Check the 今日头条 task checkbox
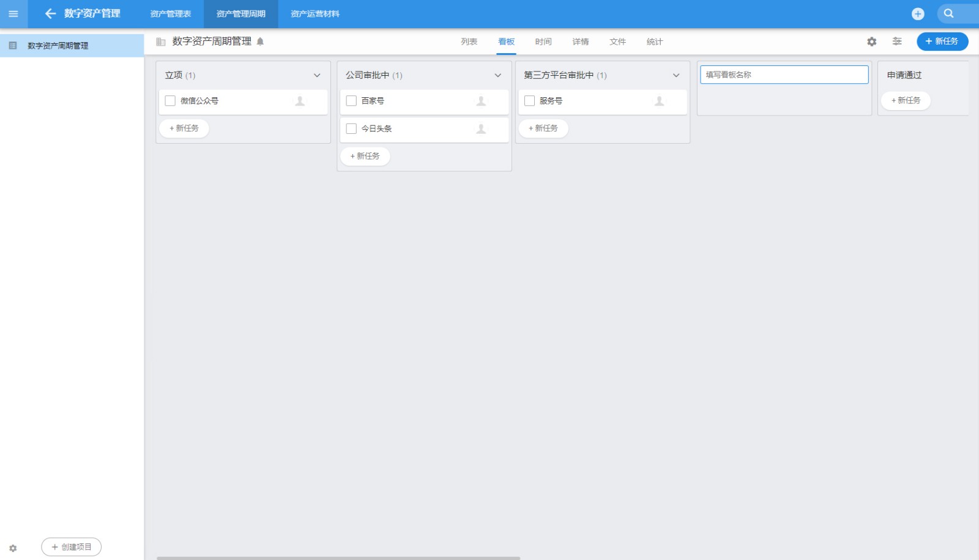The image size is (979, 560). click(x=351, y=128)
